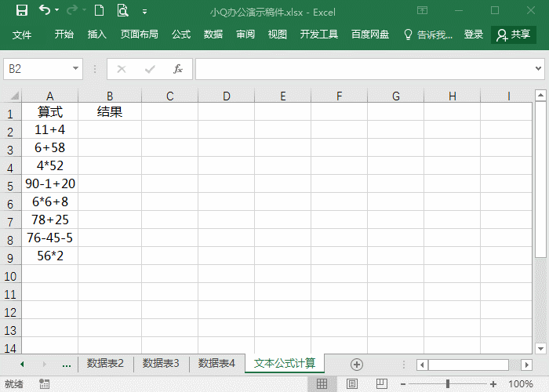Screen dimensions: 549x392
Task: Click vertical scrollbar up arrow
Action: tap(540, 95)
